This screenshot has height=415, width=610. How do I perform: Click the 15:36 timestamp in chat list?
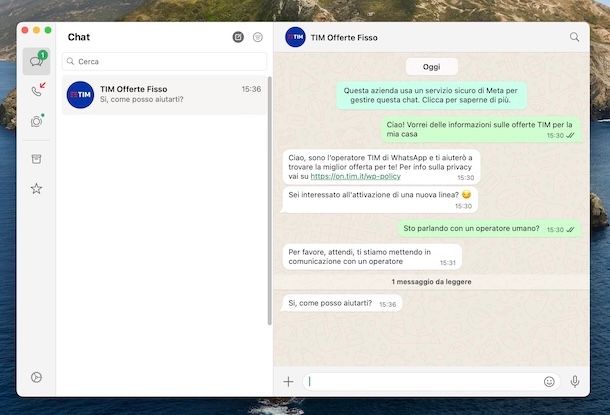tap(251, 89)
